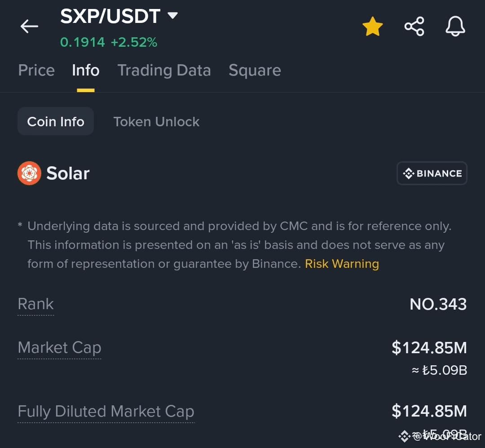Screen dimensions: 485x448
Task: Show the Rank label explanation
Action: click(36, 304)
